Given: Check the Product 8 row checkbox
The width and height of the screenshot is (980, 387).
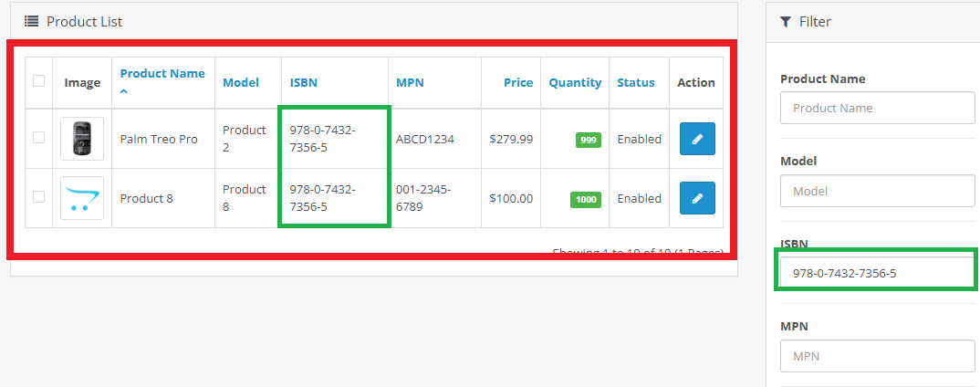Looking at the screenshot, I should pos(38,196).
